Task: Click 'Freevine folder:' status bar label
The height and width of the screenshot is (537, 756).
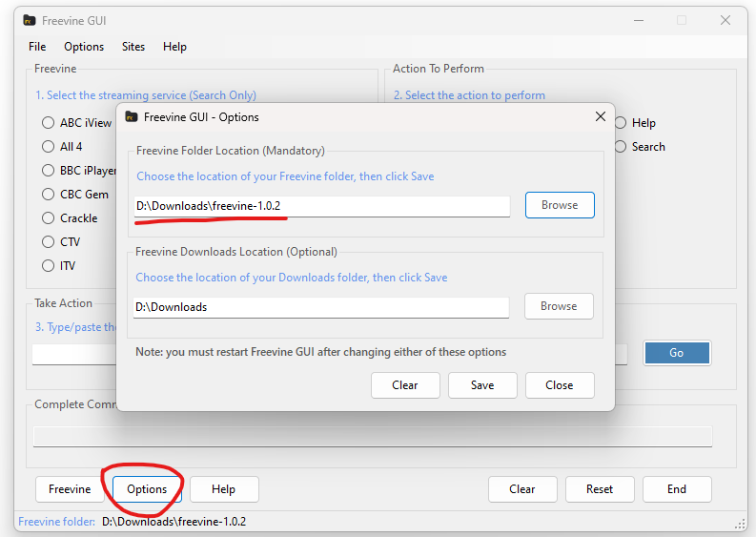Action: click(x=57, y=522)
